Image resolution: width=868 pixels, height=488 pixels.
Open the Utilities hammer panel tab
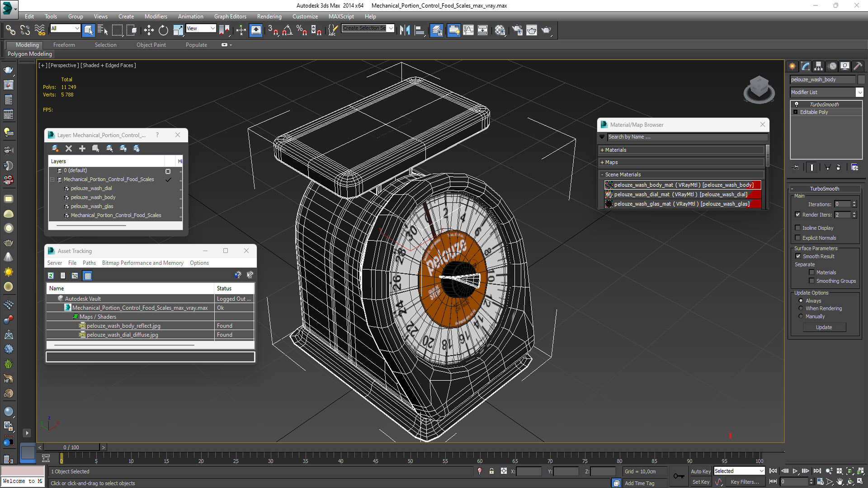[x=858, y=66]
